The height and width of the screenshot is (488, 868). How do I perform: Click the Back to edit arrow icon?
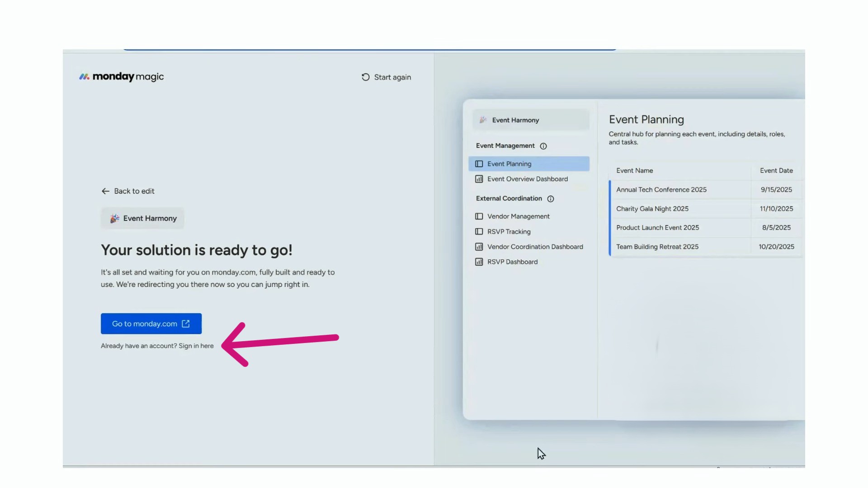click(105, 191)
